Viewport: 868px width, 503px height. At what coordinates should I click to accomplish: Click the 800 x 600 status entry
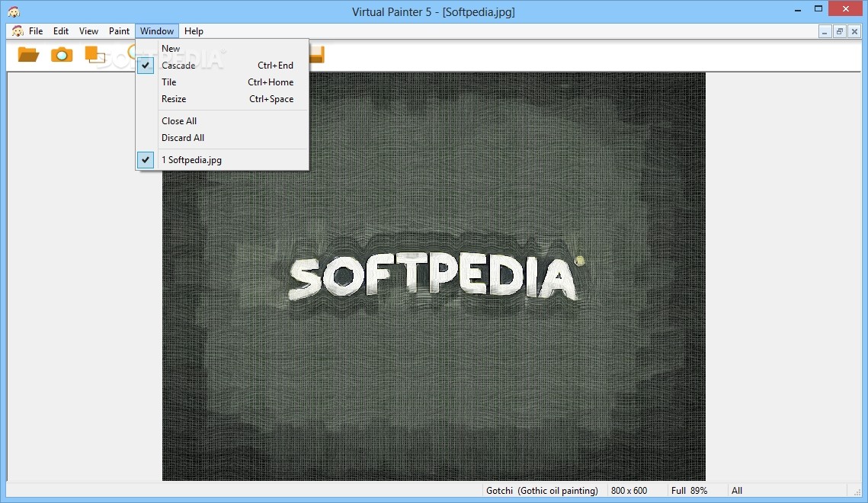(629, 491)
